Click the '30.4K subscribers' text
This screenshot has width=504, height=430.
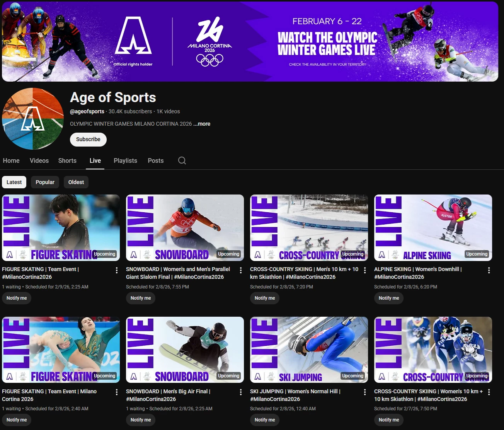click(130, 111)
